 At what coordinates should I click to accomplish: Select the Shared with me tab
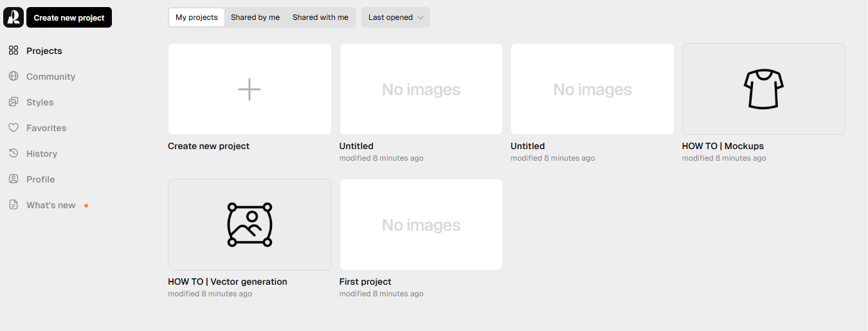tap(320, 17)
